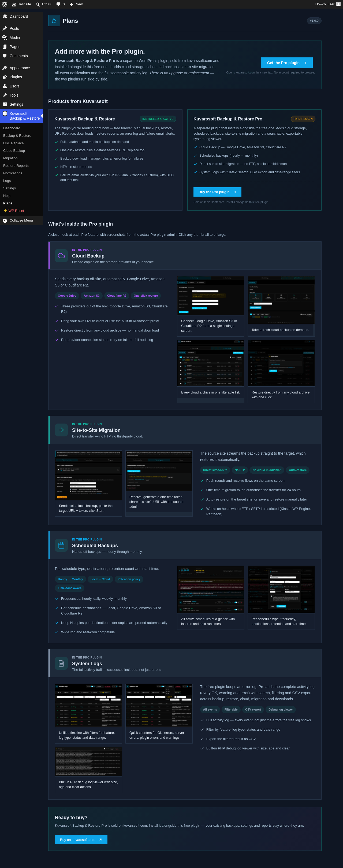Image resolution: width=343 pixels, height=868 pixels.
Task: Click the home icon beside Test site
Action: pos(14,4)
